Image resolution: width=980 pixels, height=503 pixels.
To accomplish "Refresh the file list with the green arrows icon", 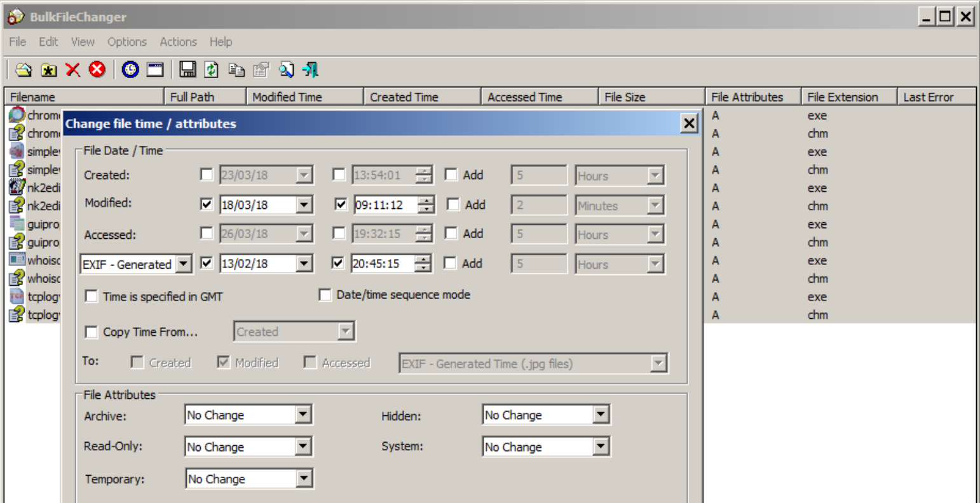I will pos(212,70).
